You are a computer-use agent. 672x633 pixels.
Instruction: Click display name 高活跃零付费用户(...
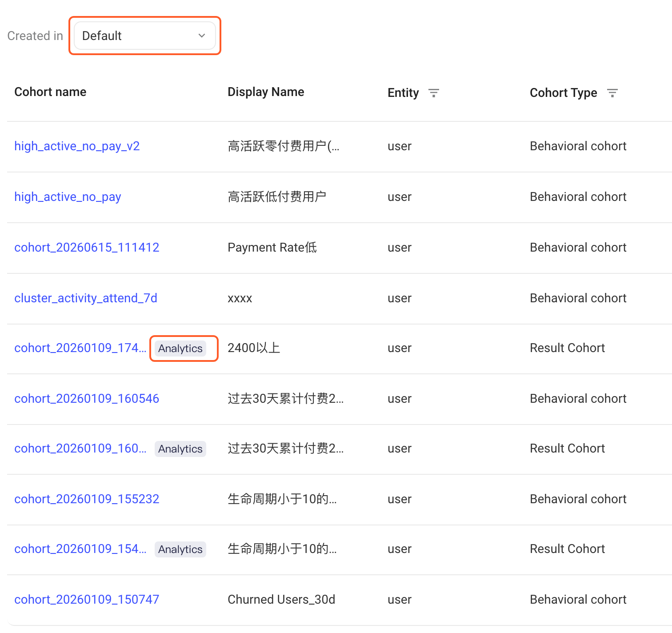pyautogui.click(x=284, y=146)
